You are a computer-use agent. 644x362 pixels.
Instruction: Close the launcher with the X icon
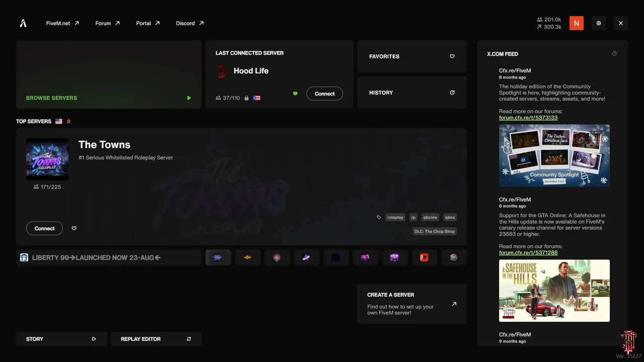coord(621,23)
